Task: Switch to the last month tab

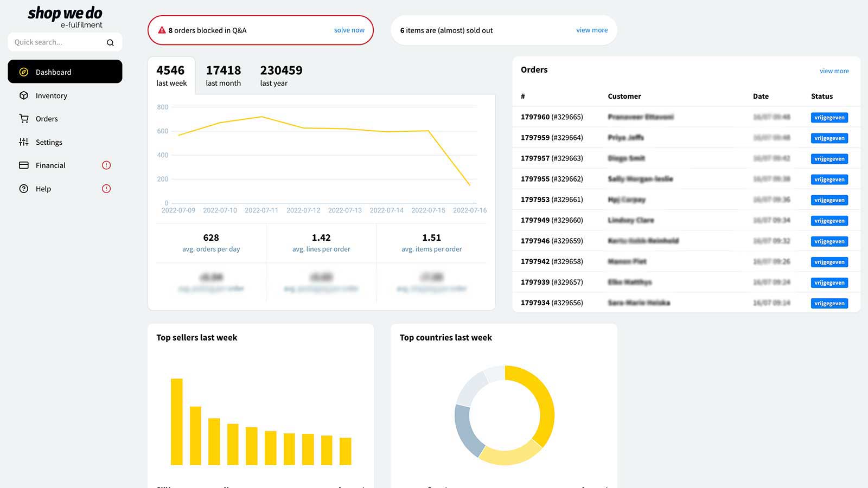Action: [223, 75]
